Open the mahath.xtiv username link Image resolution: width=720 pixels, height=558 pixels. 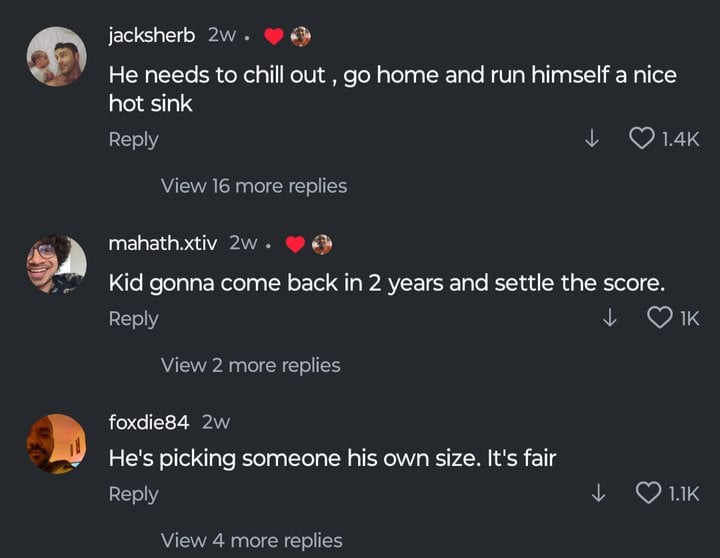[x=163, y=243]
